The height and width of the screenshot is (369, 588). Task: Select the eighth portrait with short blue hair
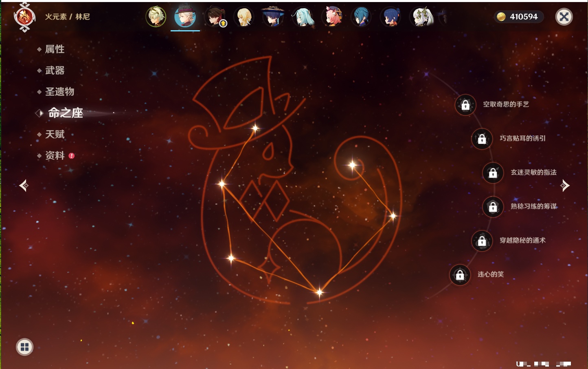pos(361,17)
